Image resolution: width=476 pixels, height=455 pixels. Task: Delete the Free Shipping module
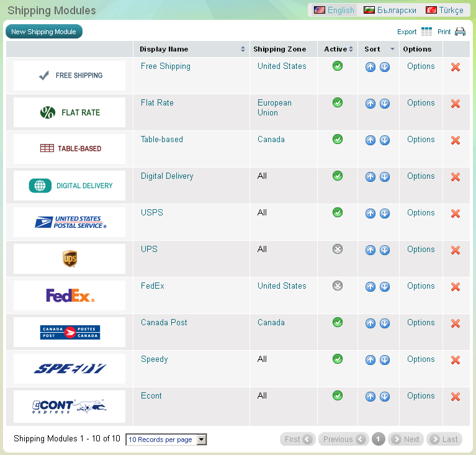(456, 67)
